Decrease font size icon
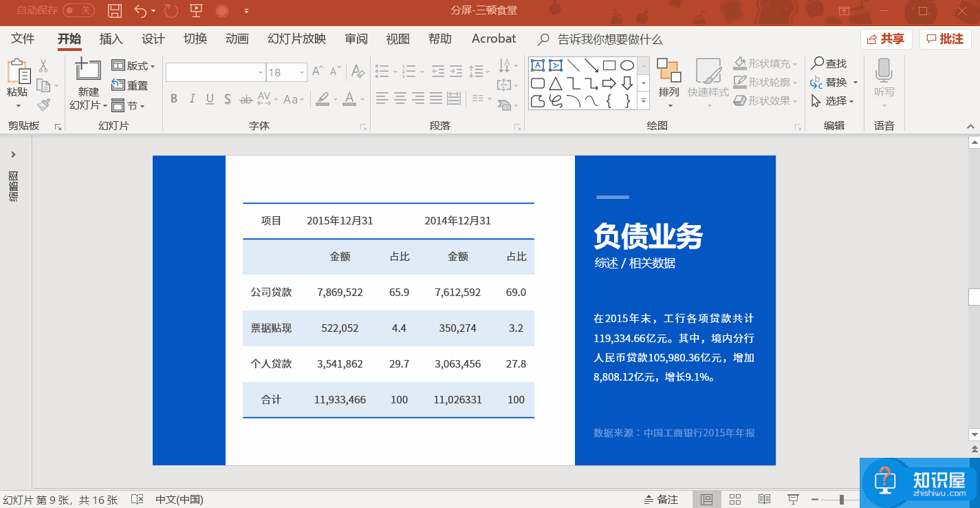The width and height of the screenshot is (980, 508). [x=336, y=71]
